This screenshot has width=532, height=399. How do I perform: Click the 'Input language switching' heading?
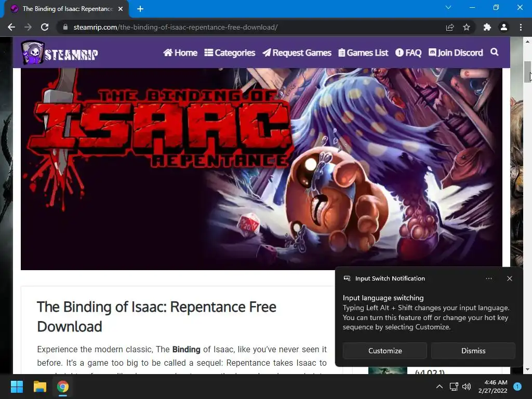click(383, 298)
